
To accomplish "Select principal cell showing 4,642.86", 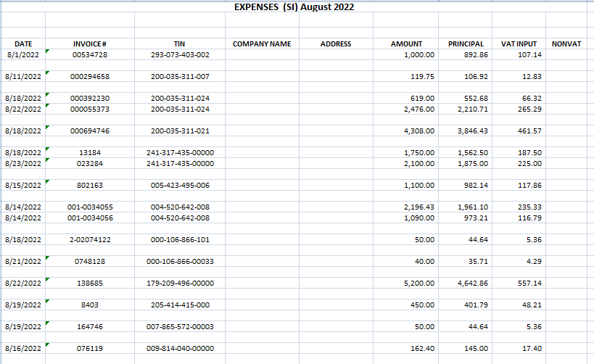I will pyautogui.click(x=465, y=283).
